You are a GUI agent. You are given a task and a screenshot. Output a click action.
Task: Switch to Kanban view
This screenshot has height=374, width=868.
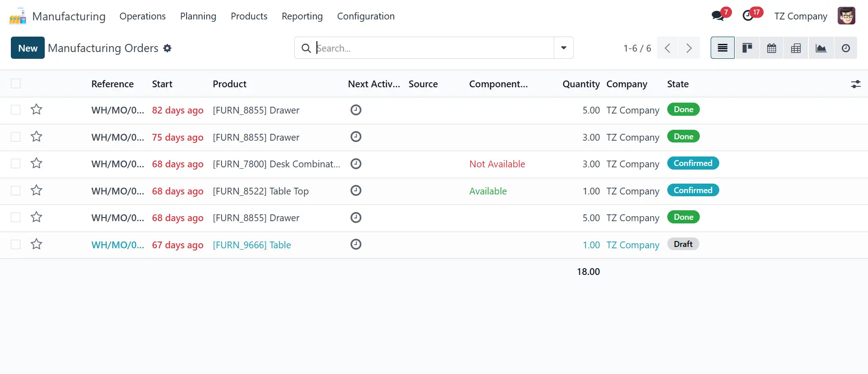[747, 48]
